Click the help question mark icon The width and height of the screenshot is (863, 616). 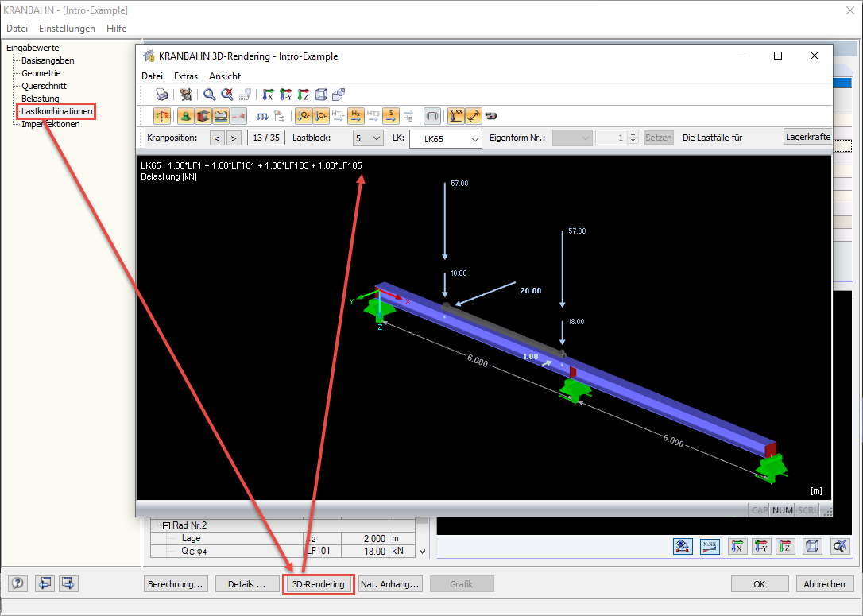[x=17, y=583]
